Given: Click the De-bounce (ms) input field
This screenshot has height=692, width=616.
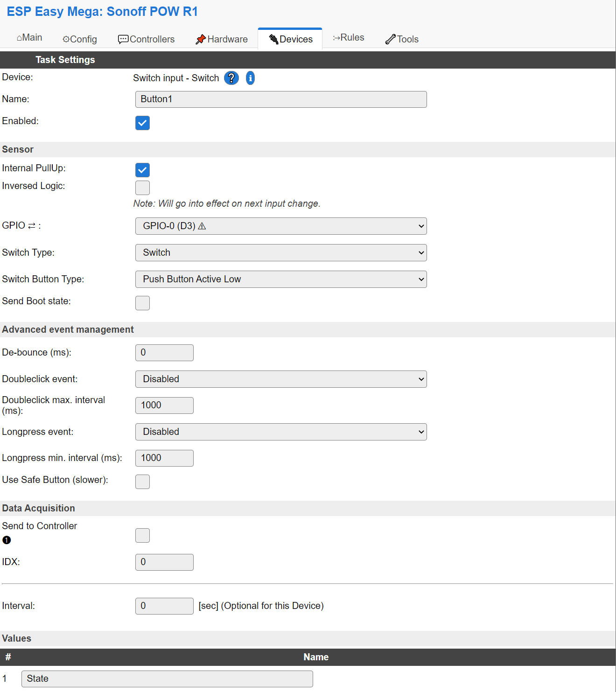Looking at the screenshot, I should (164, 353).
